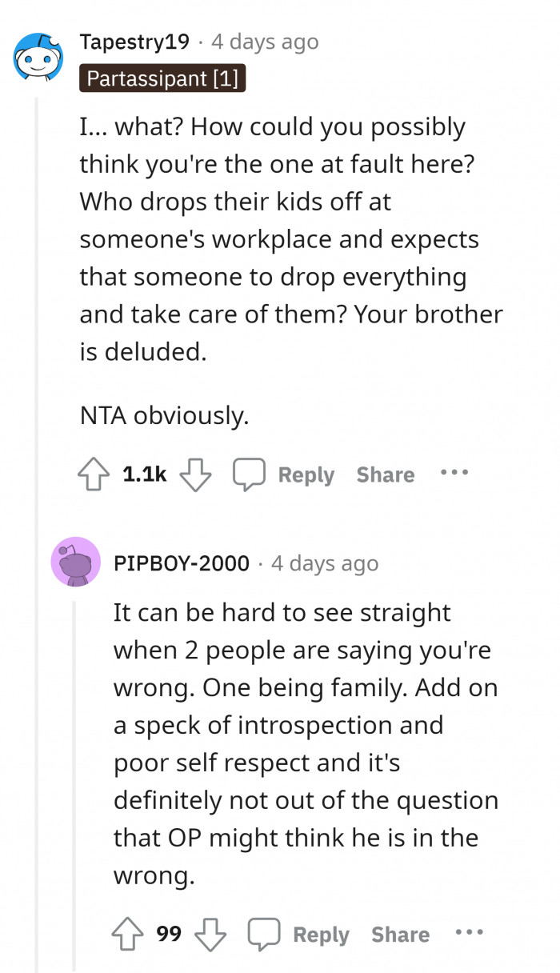Viewport: 560px width, 973px height.
Task: Click speech bubble icon under Tapestry19's comment
Action: 249,474
